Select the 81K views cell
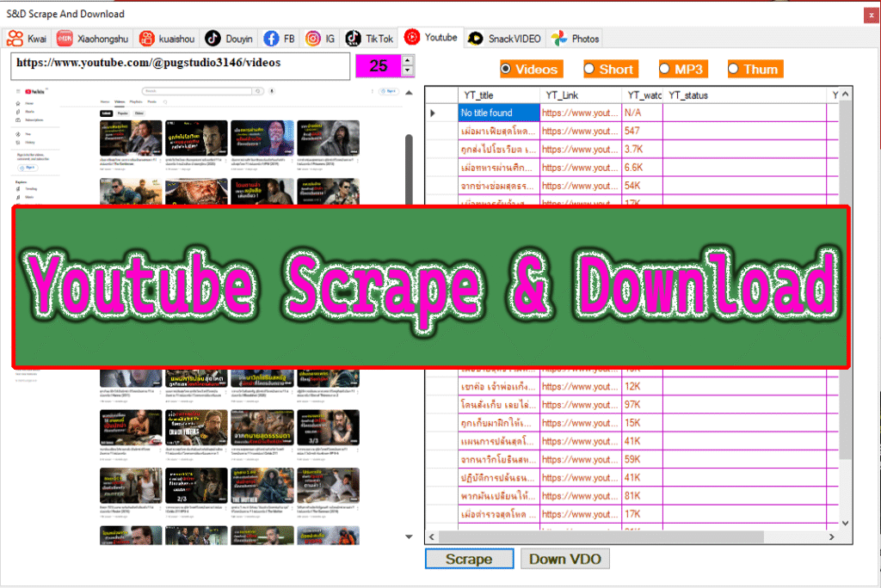This screenshot has width=881, height=588. (x=642, y=496)
